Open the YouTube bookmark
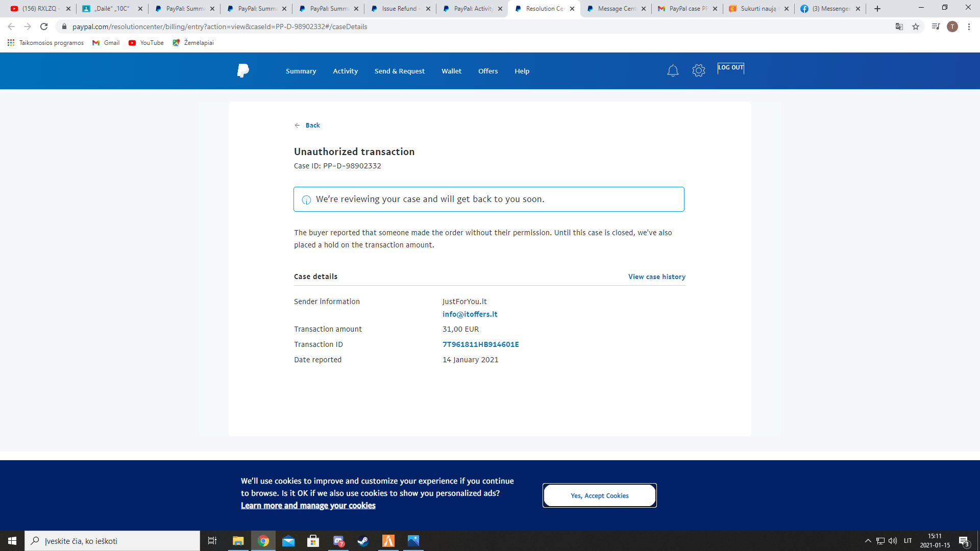The height and width of the screenshot is (551, 980). 146,43
